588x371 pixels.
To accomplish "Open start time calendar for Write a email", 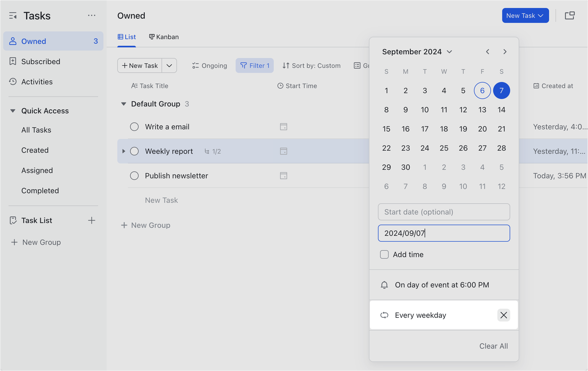I will pos(283,126).
